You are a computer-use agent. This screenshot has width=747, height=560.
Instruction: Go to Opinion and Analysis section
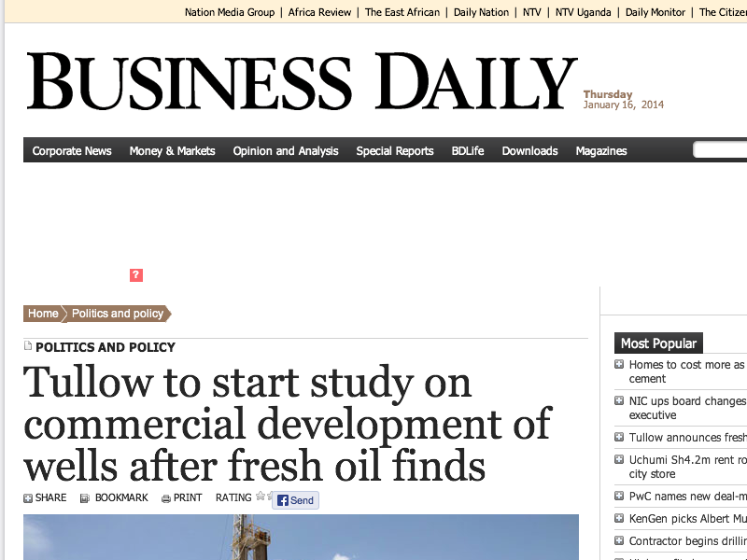pyautogui.click(x=286, y=150)
